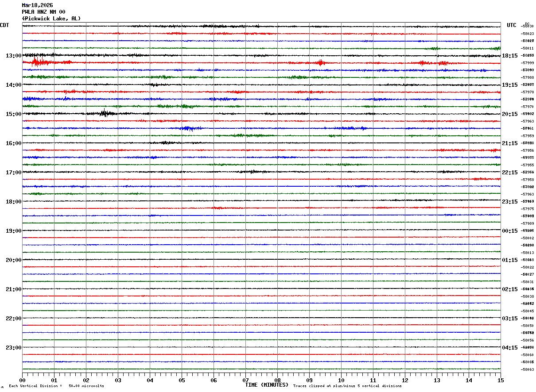Screen dimensions: 536x392
Task: Click minute 06 on the bottom axis
Action: [214, 380]
